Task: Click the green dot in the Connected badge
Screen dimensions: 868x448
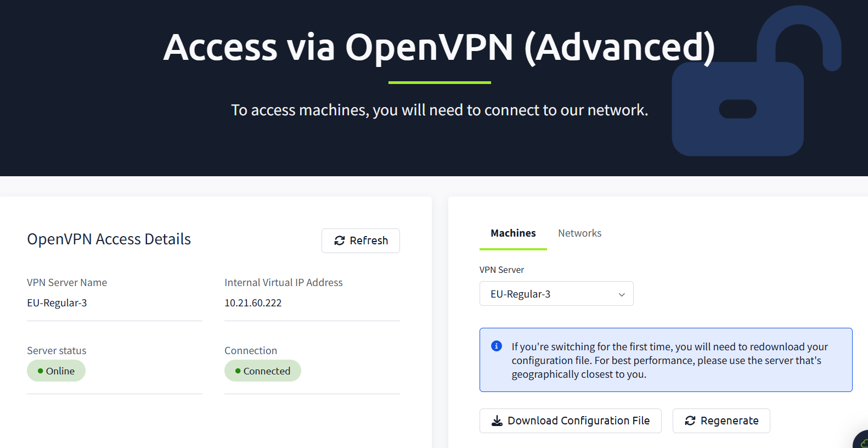Action: pos(238,371)
